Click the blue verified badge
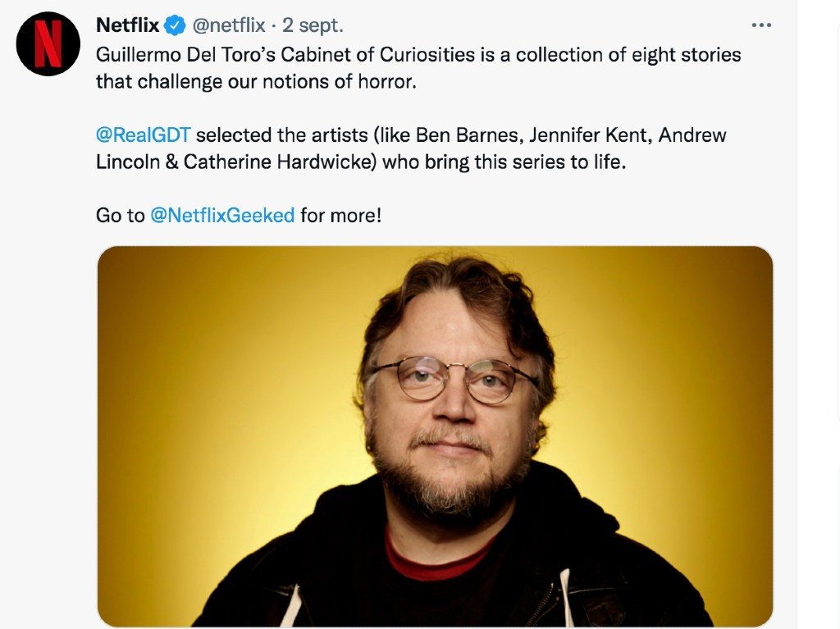This screenshot has height=629, width=840. [175, 25]
